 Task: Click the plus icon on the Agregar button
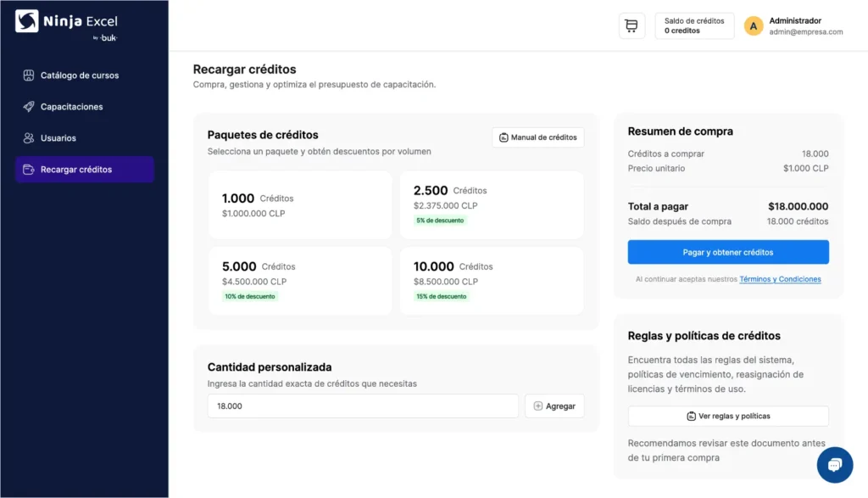(x=538, y=406)
